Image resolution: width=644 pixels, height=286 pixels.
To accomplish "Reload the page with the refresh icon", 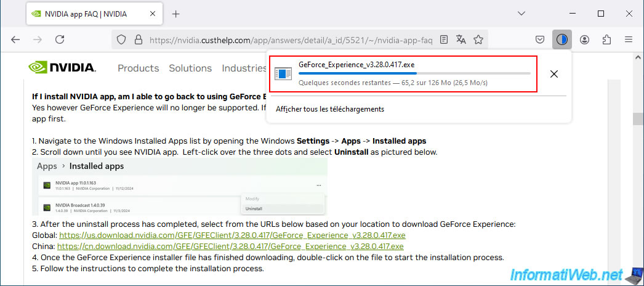I will [60, 39].
